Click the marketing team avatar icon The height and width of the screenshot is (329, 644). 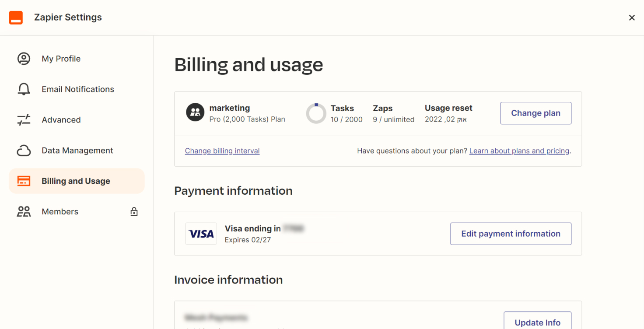pos(195,112)
